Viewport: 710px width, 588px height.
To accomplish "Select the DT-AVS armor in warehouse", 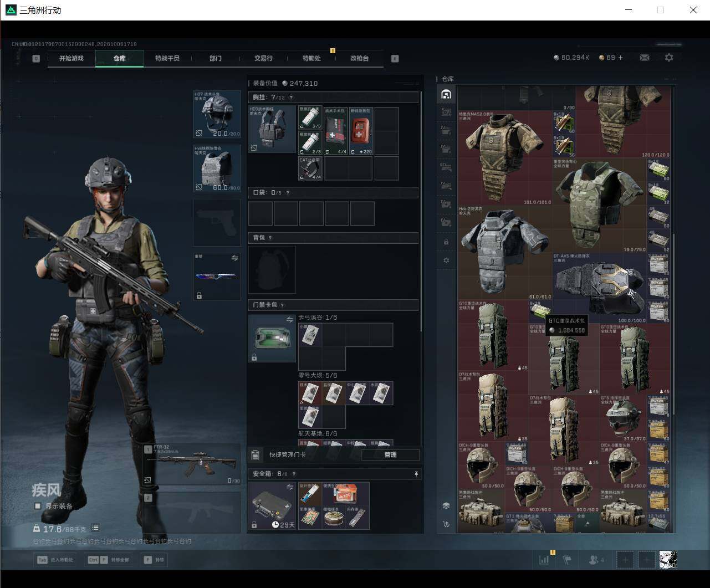I will [600, 289].
